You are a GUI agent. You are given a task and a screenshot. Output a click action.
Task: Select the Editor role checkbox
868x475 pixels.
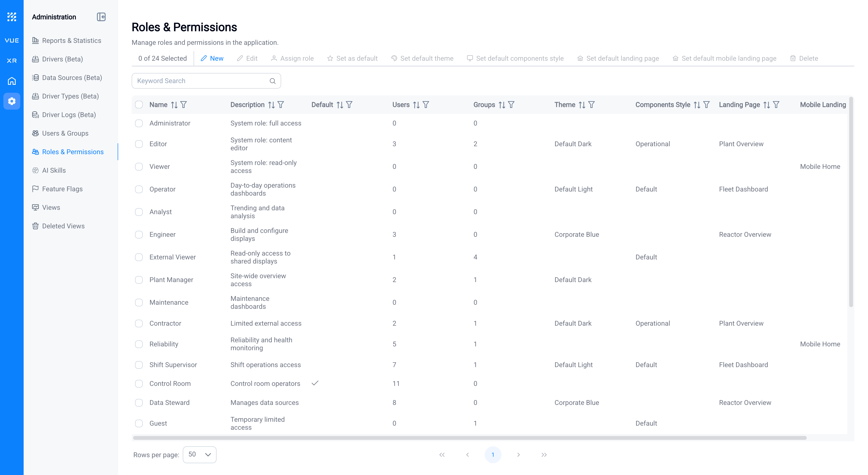tap(139, 144)
